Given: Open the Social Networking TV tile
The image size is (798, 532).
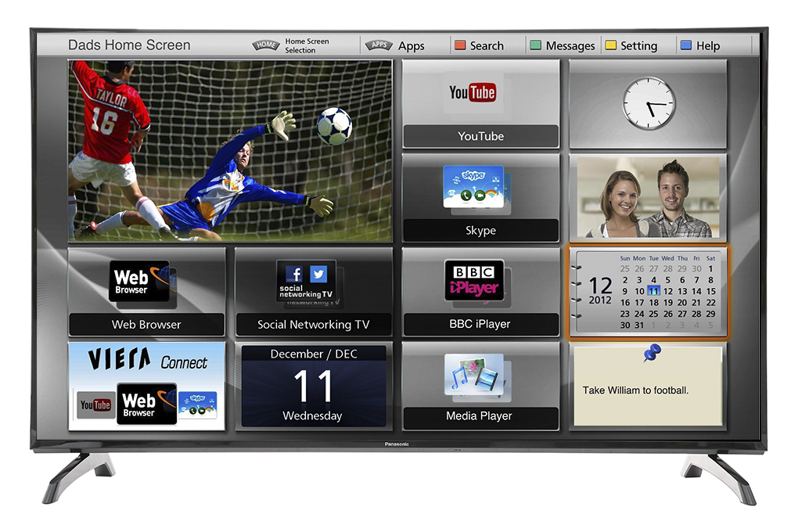Looking at the screenshot, I should (314, 292).
